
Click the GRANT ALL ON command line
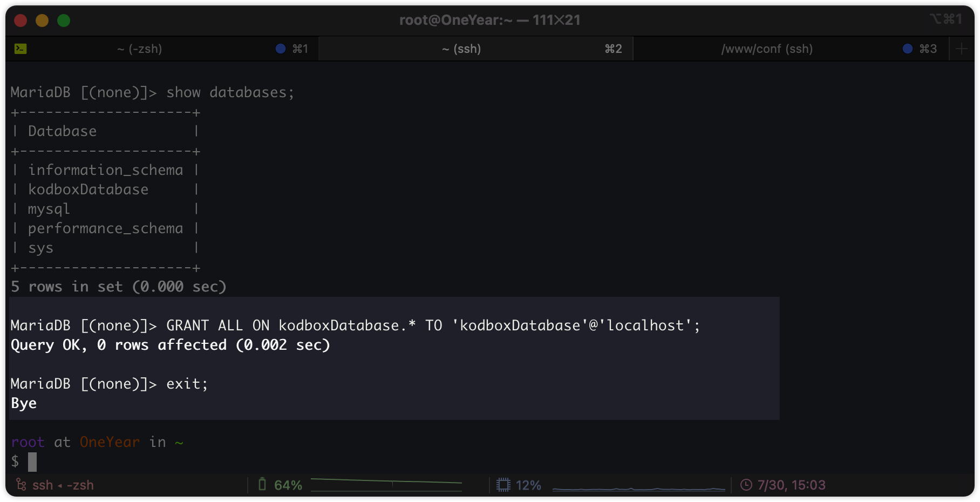pos(355,325)
